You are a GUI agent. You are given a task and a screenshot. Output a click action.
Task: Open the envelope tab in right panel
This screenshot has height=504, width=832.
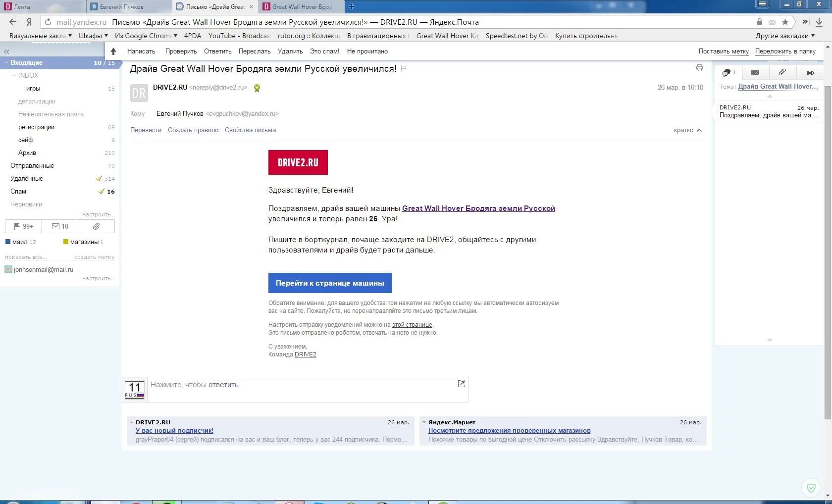[755, 72]
